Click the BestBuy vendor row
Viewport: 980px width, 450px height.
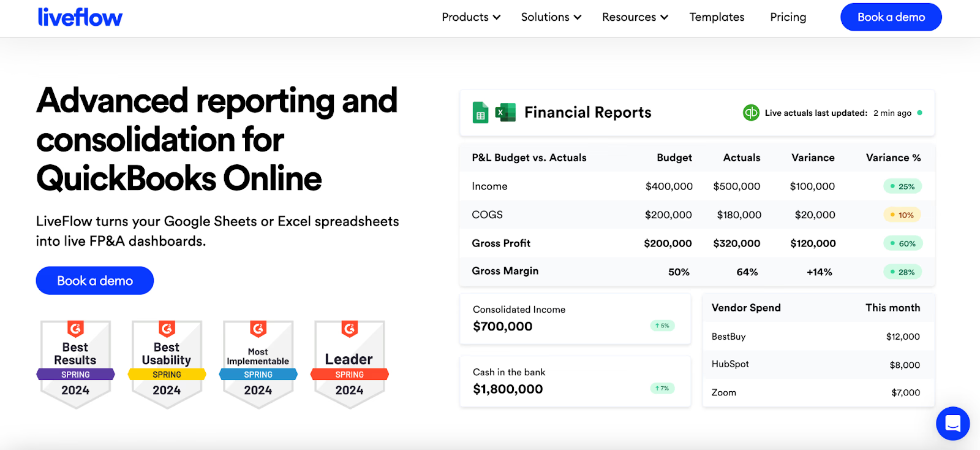click(x=818, y=337)
